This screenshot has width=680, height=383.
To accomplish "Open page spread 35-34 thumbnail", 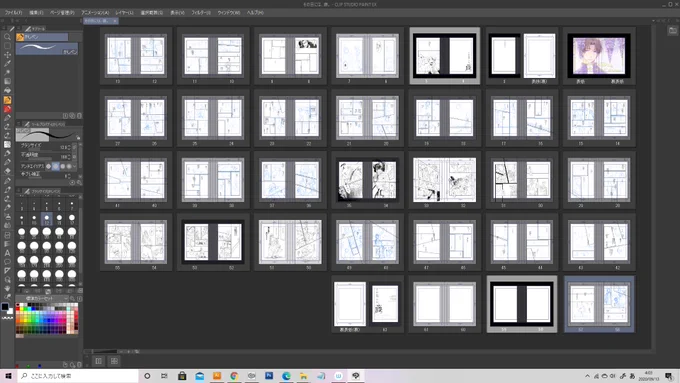I will [x=367, y=180].
